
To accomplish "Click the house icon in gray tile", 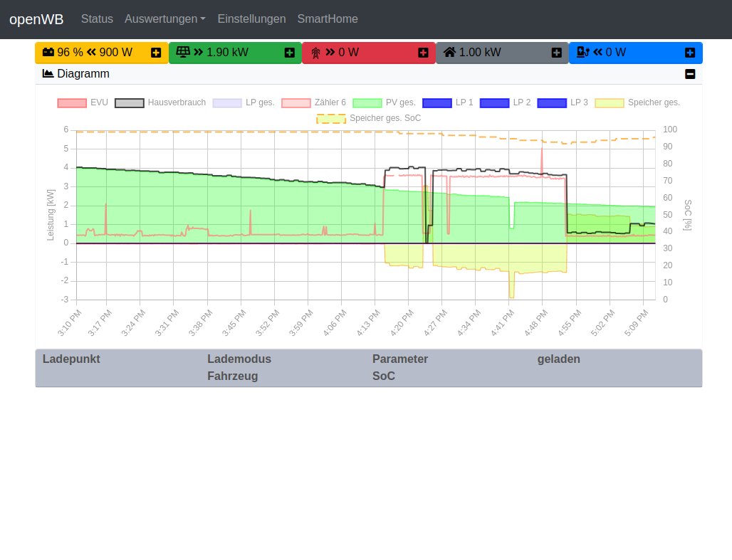I will pos(449,53).
